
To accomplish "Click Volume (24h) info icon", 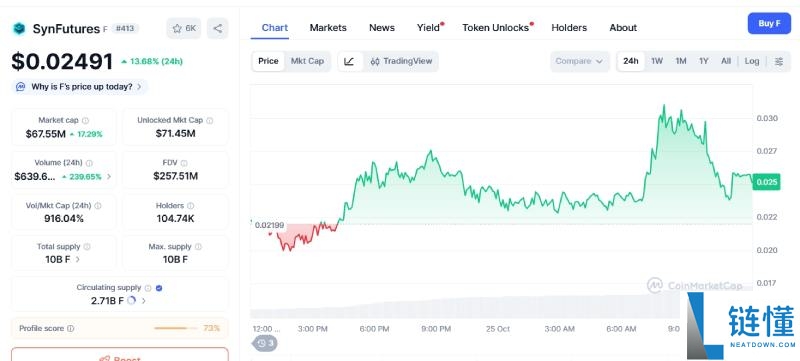I will click(x=89, y=163).
